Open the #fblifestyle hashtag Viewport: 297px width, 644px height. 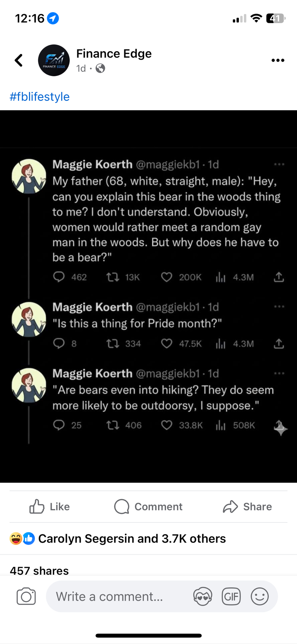click(40, 97)
